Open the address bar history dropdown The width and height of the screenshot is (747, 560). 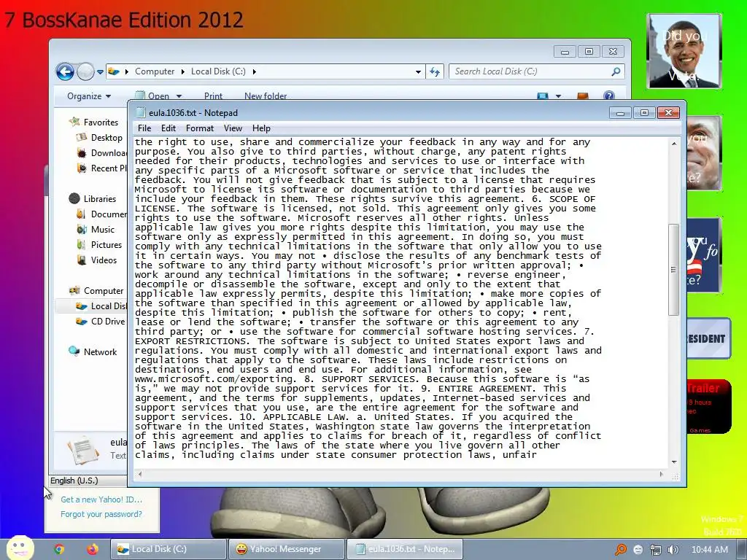coord(418,72)
